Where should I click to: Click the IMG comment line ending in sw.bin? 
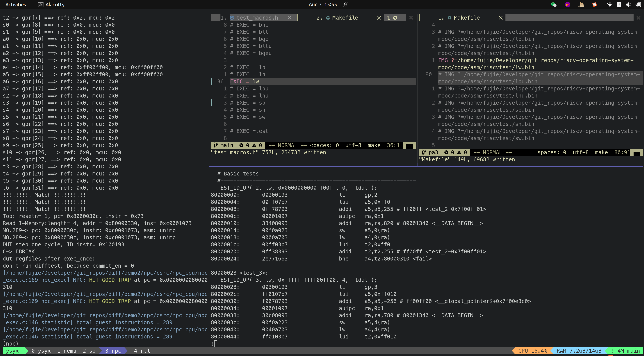coord(539,135)
